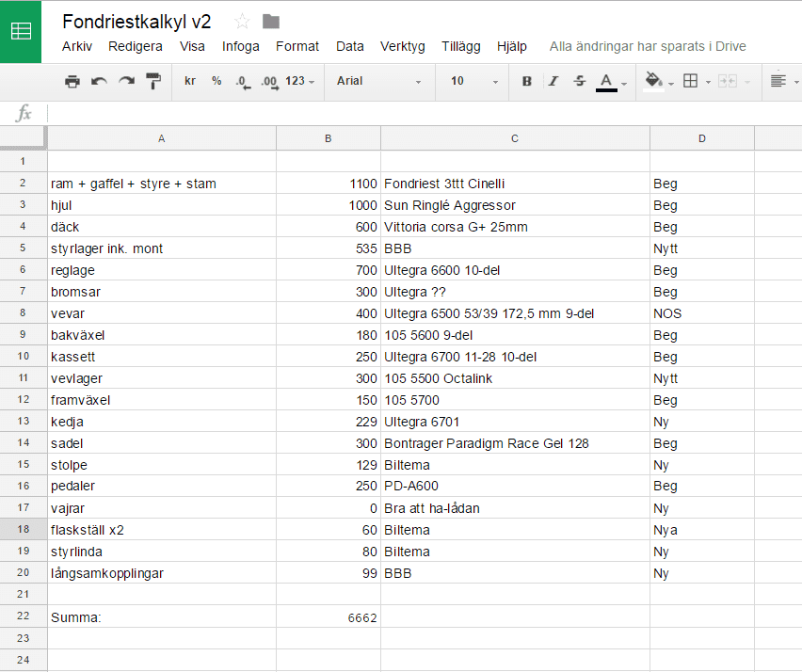Click 'Alla ändringar har sparats i Drive' link
Screen dimensions: 802x672
648,46
